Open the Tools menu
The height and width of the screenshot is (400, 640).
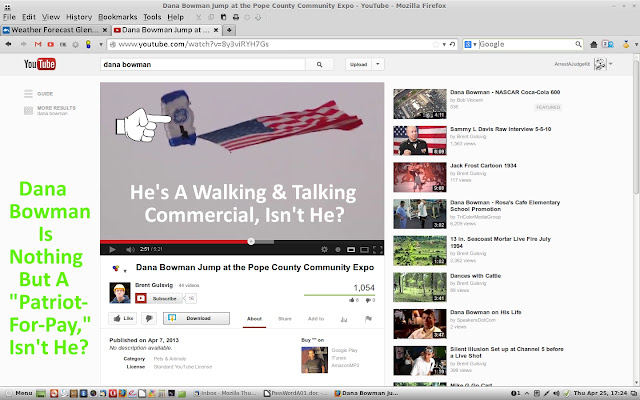(152, 17)
